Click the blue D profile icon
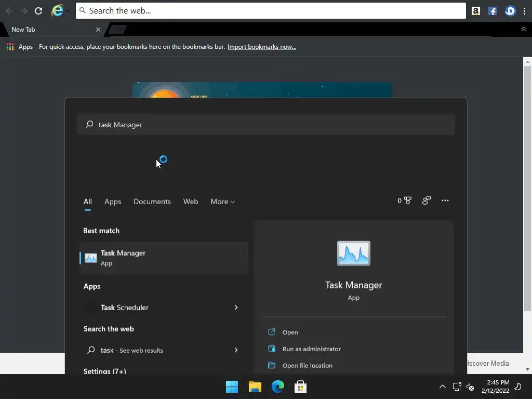The height and width of the screenshot is (399, 532). 510,11
